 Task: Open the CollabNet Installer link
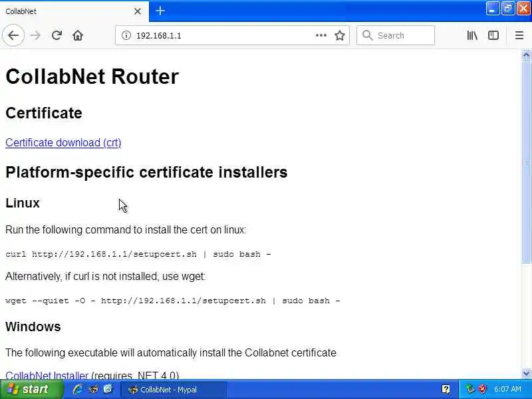coord(47,375)
